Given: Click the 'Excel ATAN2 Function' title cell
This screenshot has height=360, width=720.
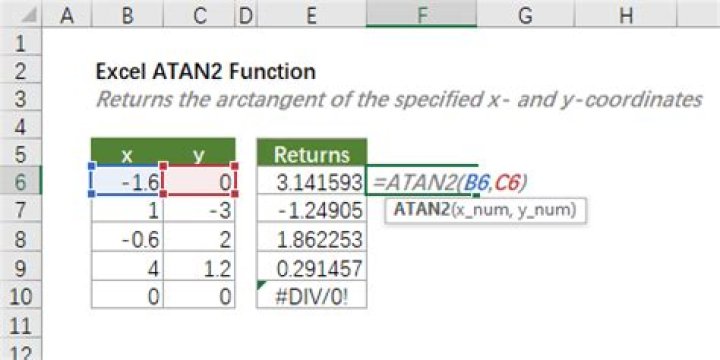Looking at the screenshot, I should (206, 72).
